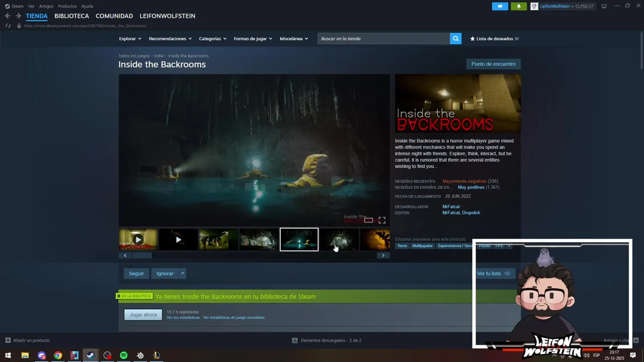Screen dimensions: 644x362
Task: Click the plus icon beside Añadir un producto
Action: pos(8,340)
